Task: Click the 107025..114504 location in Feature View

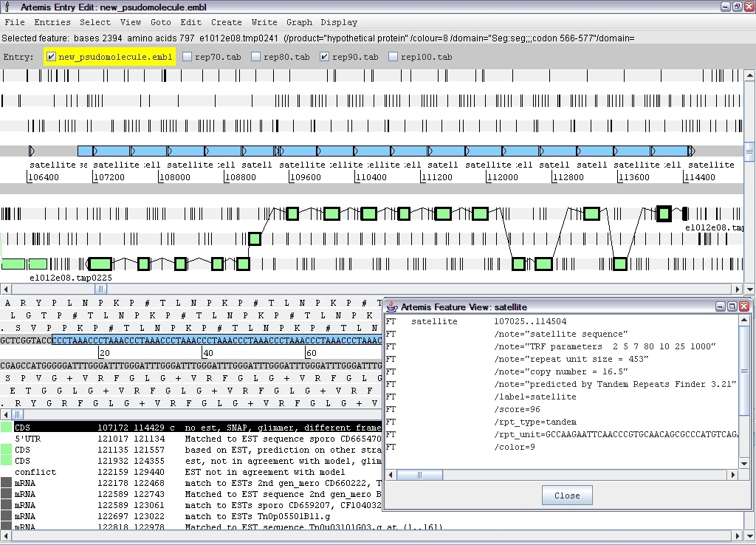Action: 530,321
